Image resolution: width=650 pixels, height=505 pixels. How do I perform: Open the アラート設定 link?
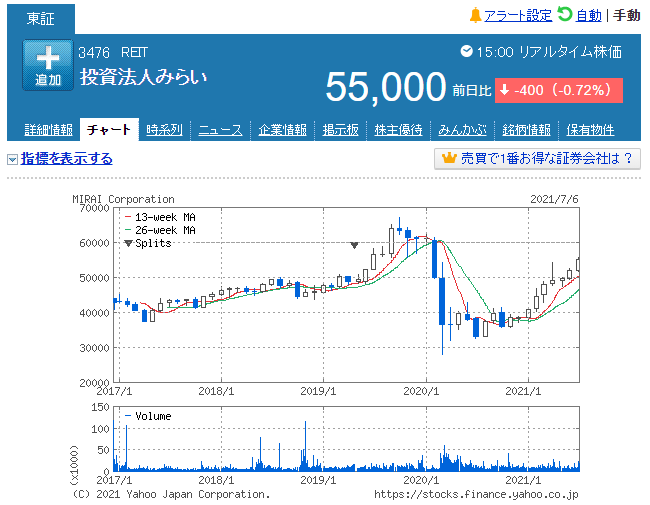tap(518, 16)
